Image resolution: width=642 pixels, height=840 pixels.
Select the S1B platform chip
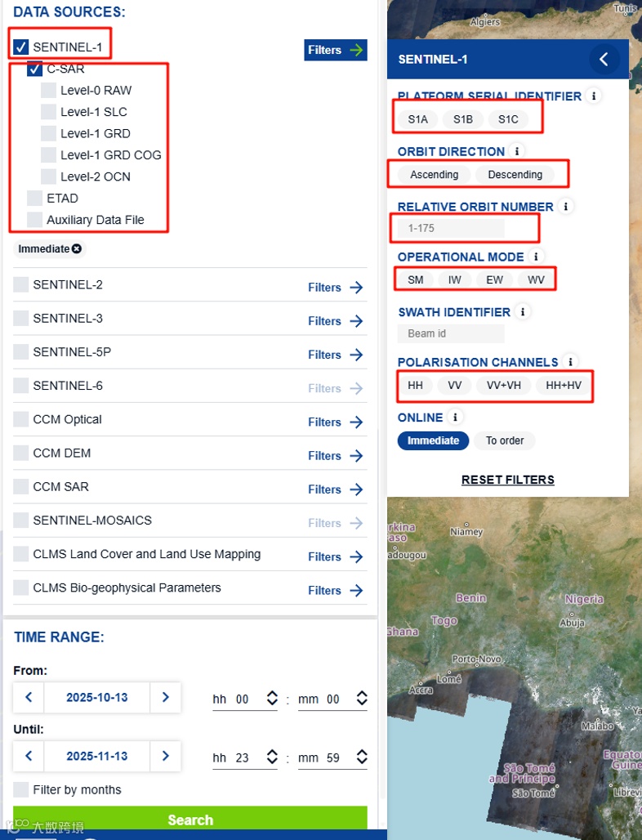click(x=463, y=119)
